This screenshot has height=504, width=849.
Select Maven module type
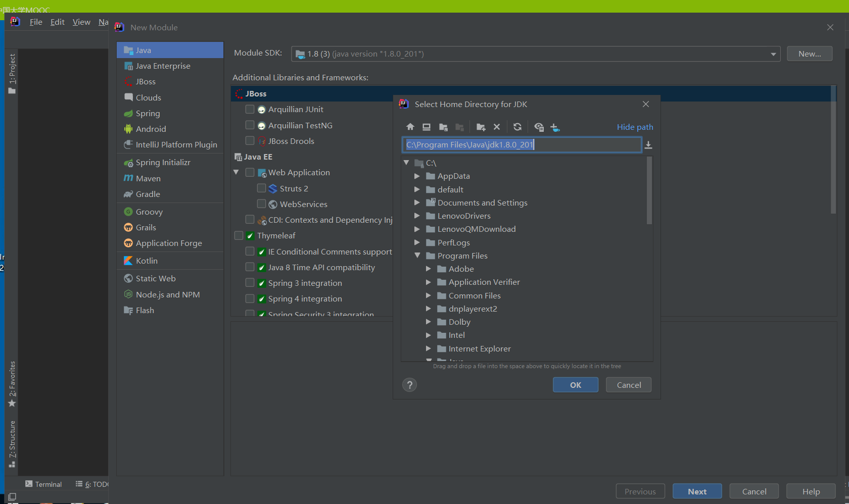coord(170,178)
